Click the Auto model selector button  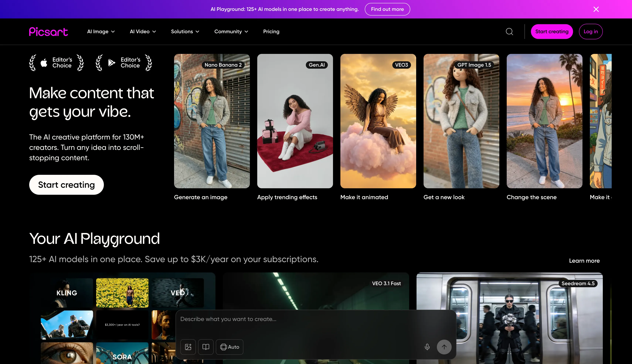pos(230,347)
